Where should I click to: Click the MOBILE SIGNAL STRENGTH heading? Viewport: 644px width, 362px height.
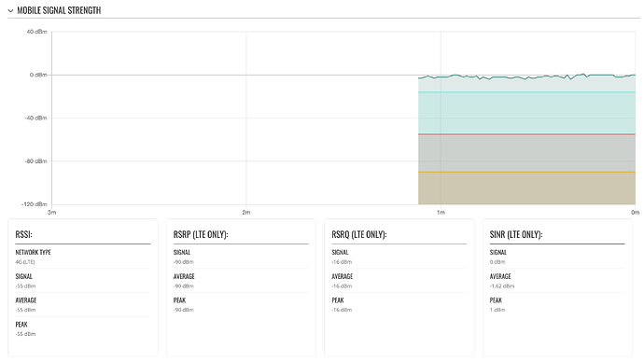[x=59, y=10]
